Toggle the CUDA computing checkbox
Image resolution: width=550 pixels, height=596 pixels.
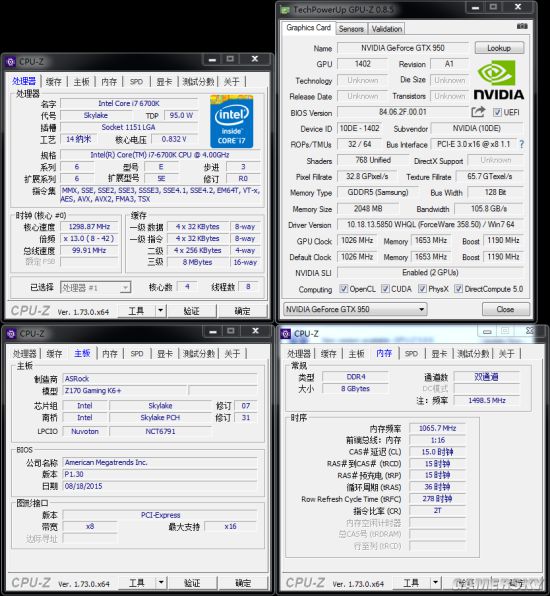(x=385, y=289)
